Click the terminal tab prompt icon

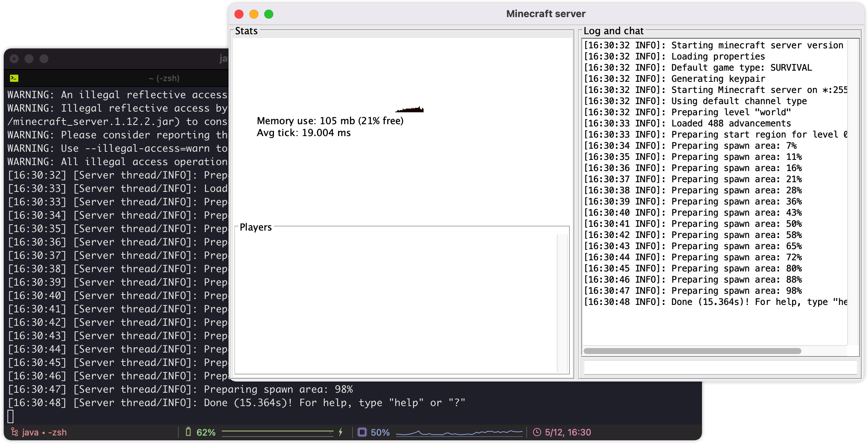point(14,78)
